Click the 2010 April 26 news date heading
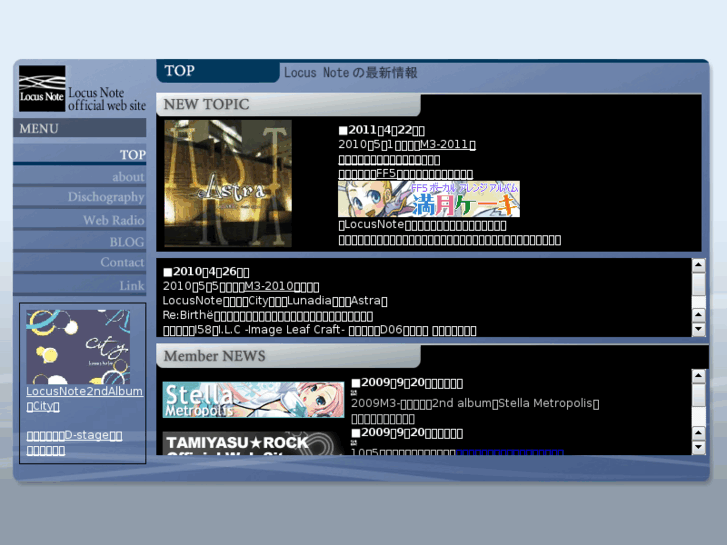The image size is (727, 545). click(x=206, y=271)
